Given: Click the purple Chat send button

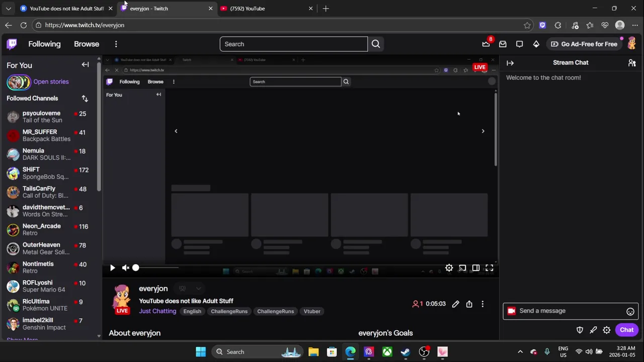Looking at the screenshot, I should (x=626, y=330).
